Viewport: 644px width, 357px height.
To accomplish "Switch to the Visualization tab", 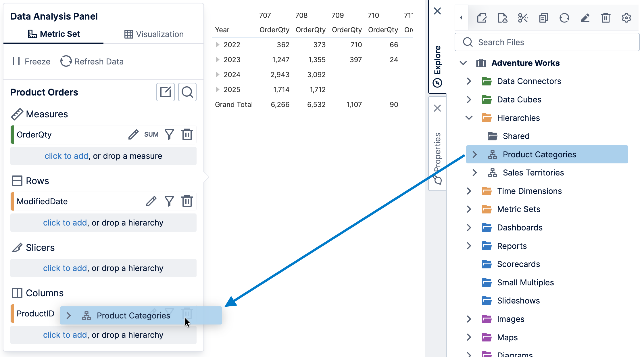I will pos(154,34).
